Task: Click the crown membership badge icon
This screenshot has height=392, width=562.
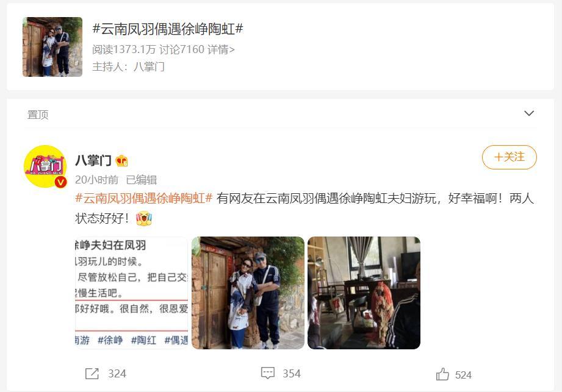Action: [122, 161]
